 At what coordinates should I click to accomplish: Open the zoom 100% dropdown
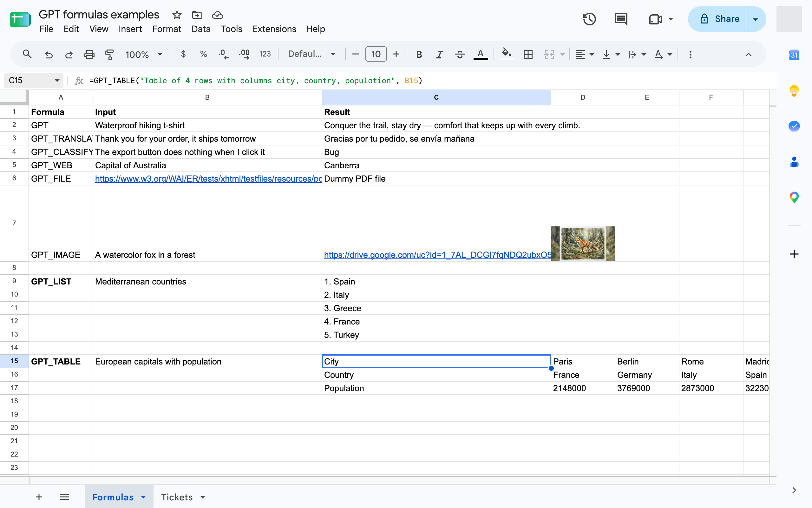coord(144,54)
